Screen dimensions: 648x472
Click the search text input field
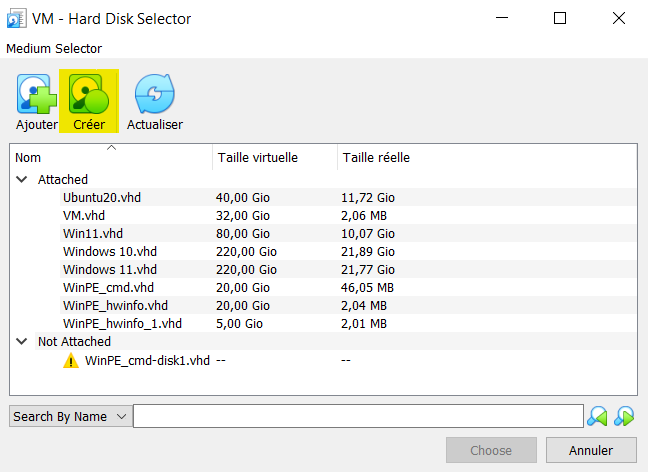(x=357, y=417)
